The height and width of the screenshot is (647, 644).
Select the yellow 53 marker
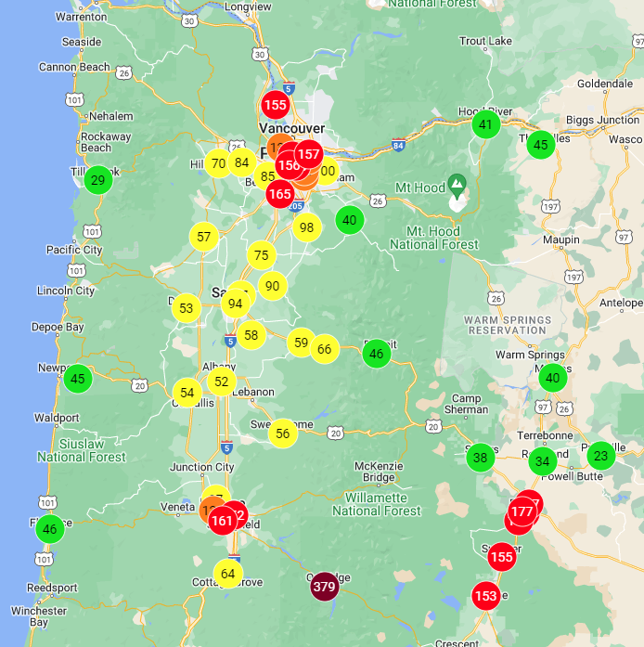(187, 308)
